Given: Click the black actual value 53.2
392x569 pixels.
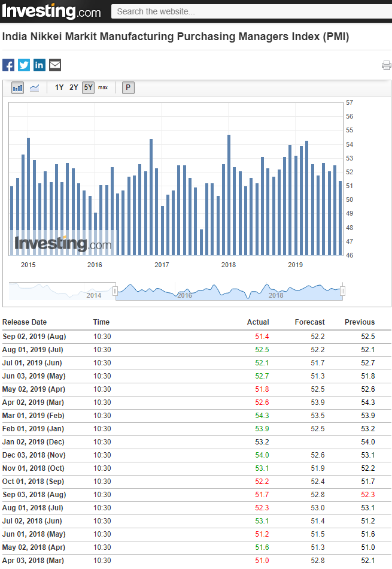Looking at the screenshot, I should pos(262,442).
